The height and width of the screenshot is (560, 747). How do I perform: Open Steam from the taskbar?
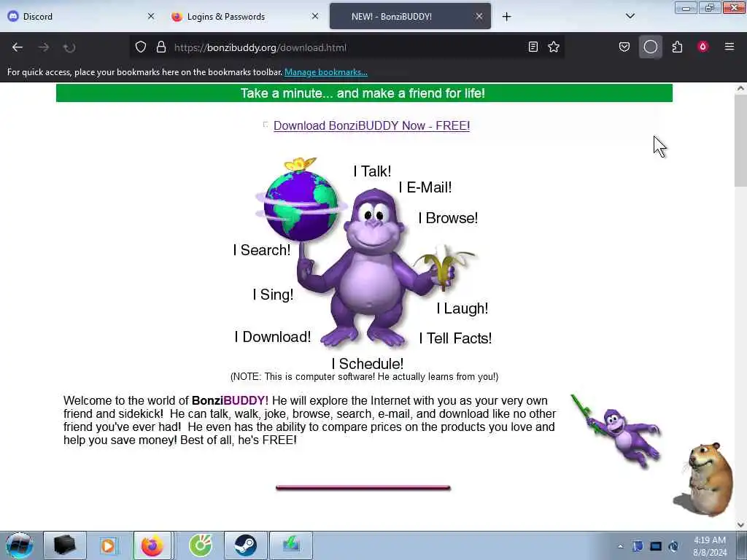tap(245, 545)
